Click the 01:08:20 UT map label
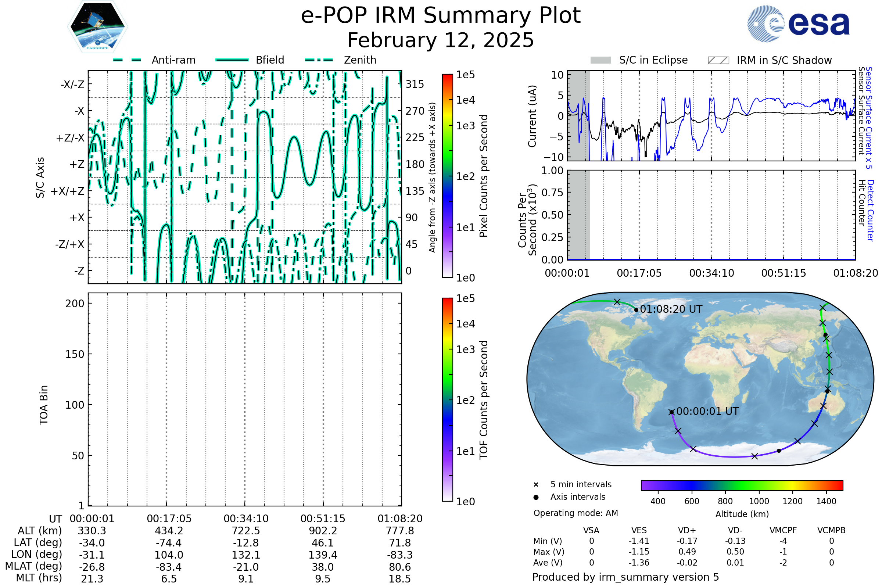Viewport: 882px width, 588px height. (671, 309)
